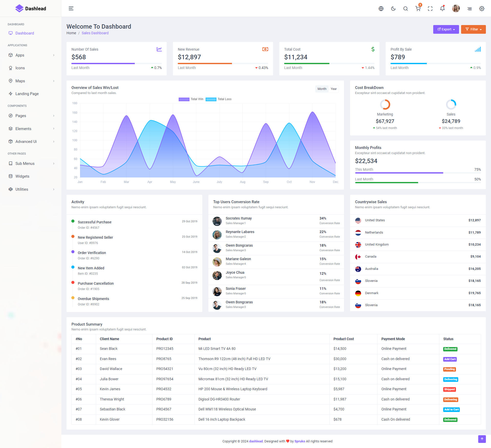
Task: Open the settings gear icon
Action: click(x=482, y=9)
